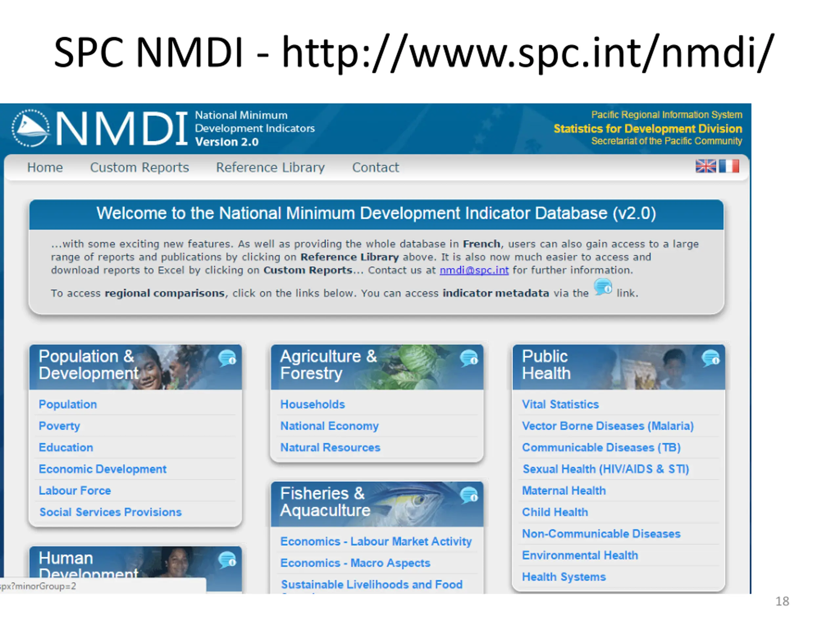Viewport: 840px width, 630px height.
Task: Click the welcome banner title
Action: (x=376, y=213)
